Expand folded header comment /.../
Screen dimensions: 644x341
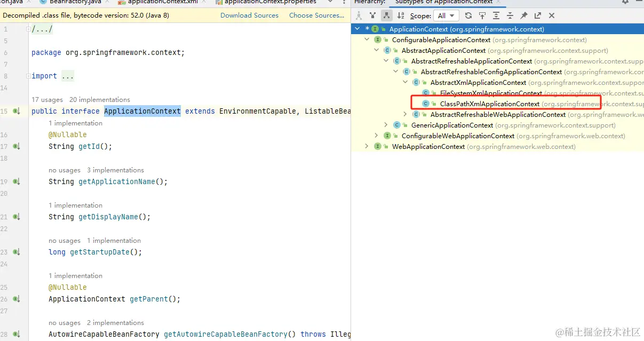point(42,29)
